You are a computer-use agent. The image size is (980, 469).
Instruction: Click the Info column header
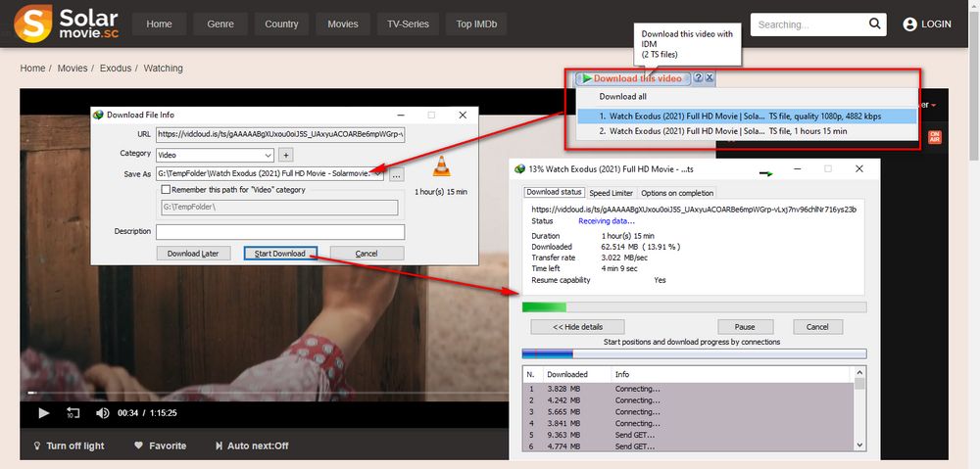(731, 374)
